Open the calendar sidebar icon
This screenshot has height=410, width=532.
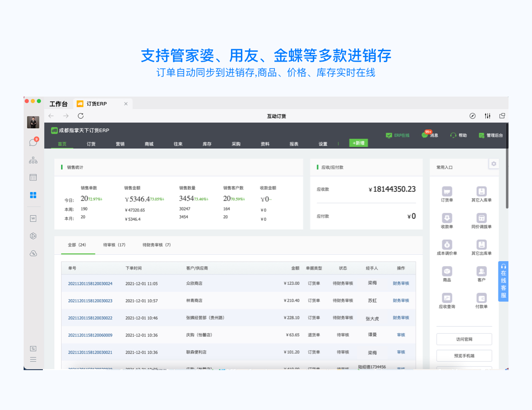[x=33, y=177]
